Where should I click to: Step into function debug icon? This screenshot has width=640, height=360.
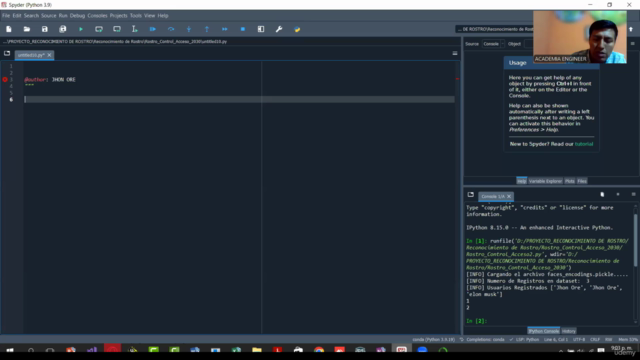(189, 29)
